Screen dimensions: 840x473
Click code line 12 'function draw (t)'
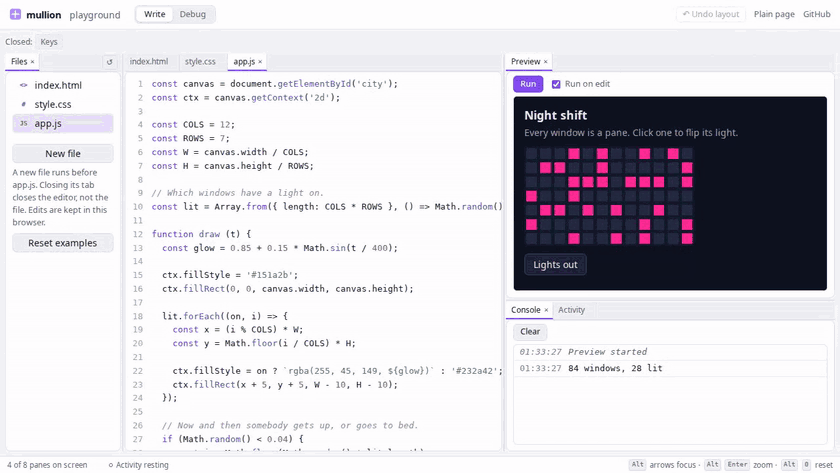[x=201, y=234]
